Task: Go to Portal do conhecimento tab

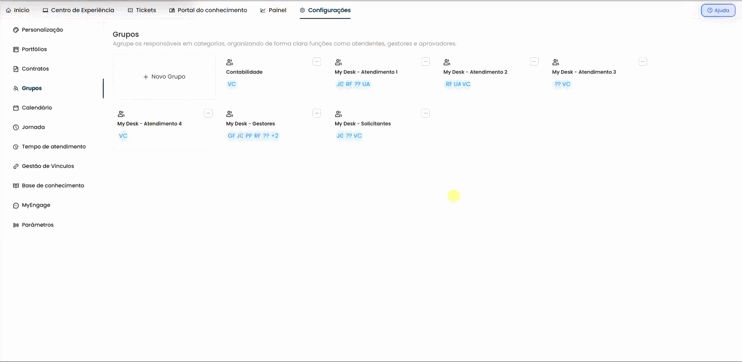Action: [208, 10]
